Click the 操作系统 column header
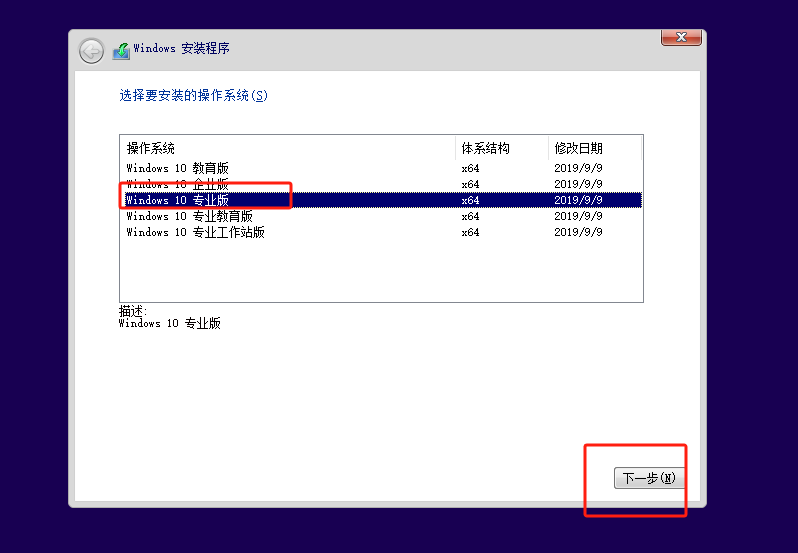Viewport: 798px width, 553px height. pos(288,148)
